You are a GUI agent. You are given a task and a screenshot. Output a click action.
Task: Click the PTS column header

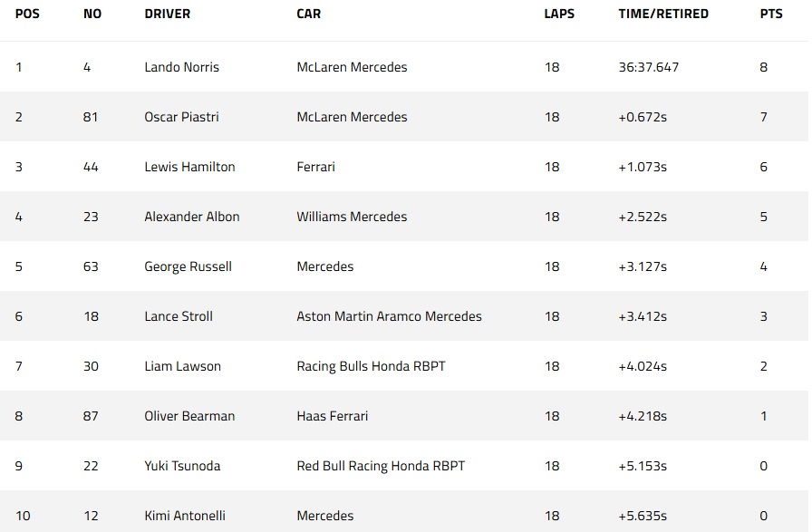click(x=771, y=14)
